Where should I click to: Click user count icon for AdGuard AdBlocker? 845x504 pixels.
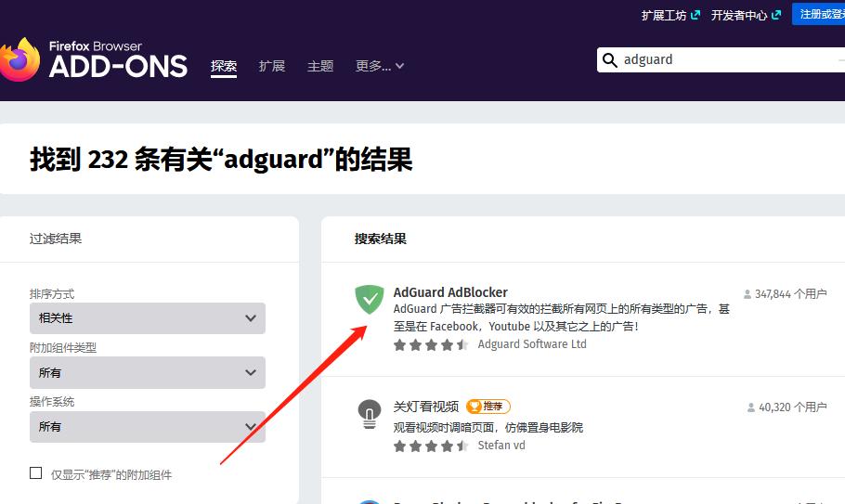[x=747, y=294]
